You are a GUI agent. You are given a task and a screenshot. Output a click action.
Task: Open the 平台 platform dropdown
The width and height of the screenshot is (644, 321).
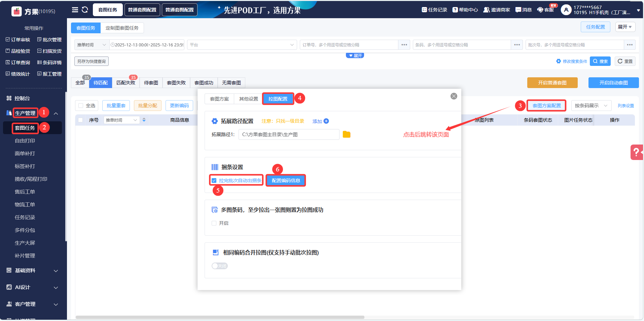242,45
